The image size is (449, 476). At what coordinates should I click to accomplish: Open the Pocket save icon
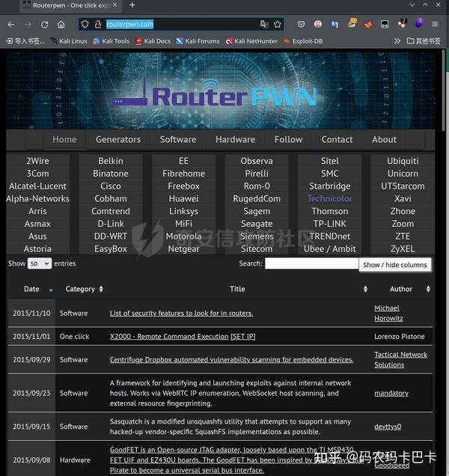[301, 24]
